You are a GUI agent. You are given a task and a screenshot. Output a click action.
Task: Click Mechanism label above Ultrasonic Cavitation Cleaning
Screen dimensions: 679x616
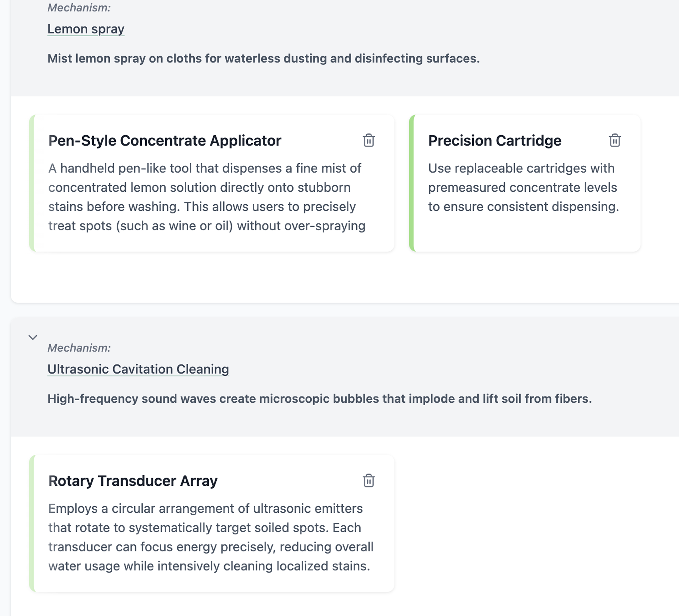tap(79, 348)
